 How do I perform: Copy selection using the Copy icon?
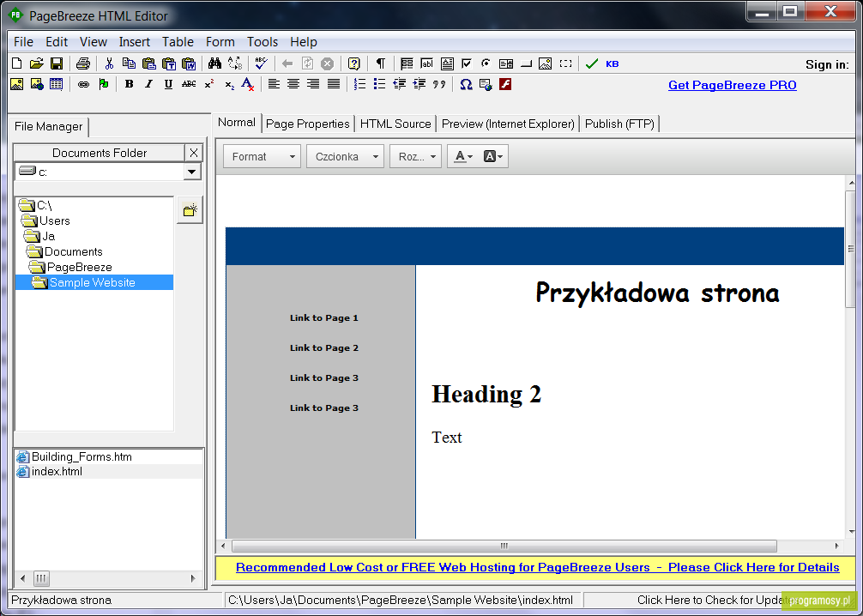click(x=129, y=63)
